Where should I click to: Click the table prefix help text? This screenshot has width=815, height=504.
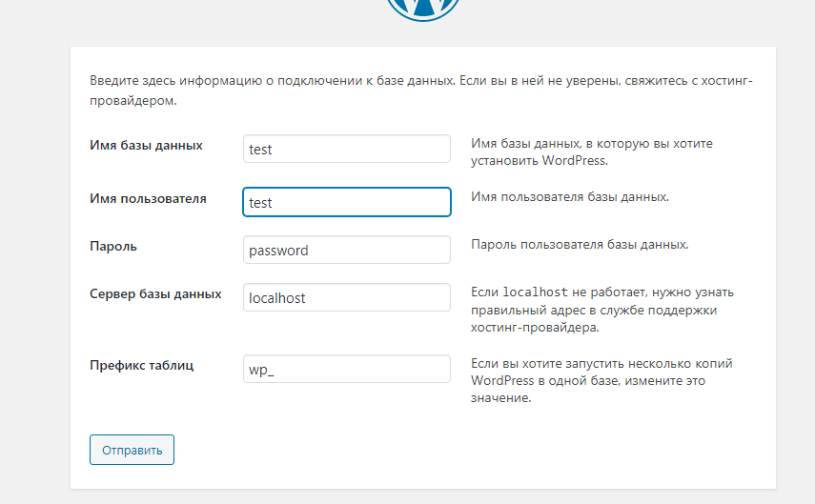[x=601, y=381]
